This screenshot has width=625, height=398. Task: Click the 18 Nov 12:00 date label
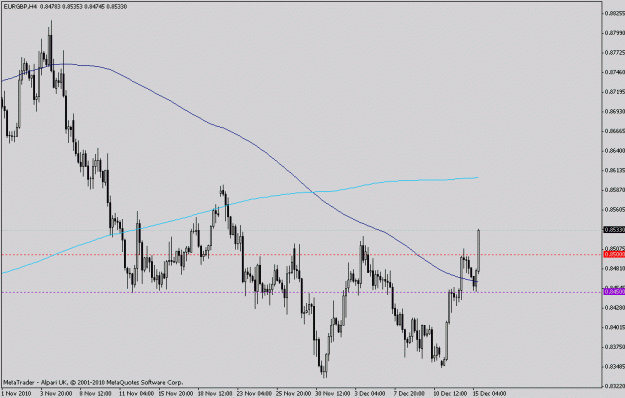click(215, 394)
